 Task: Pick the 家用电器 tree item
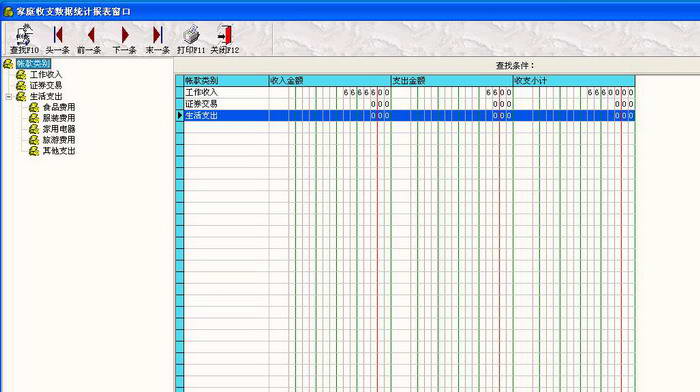click(x=58, y=129)
